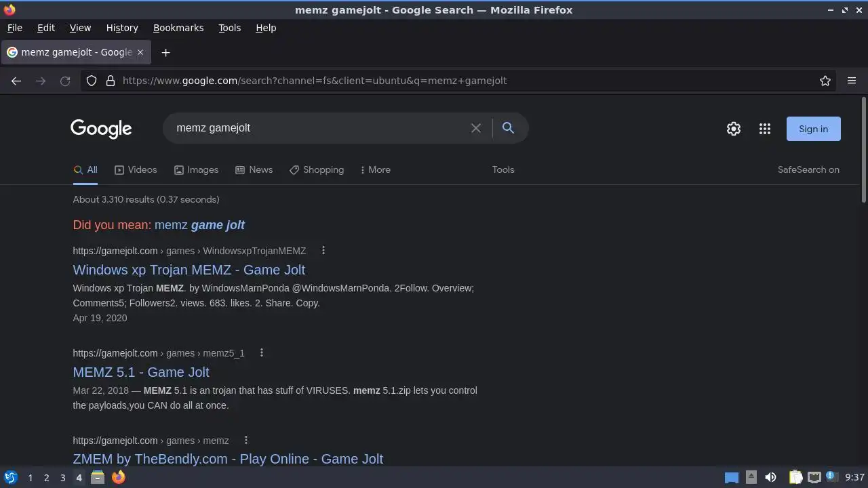Open the Tools menu in menu bar

pos(229,28)
